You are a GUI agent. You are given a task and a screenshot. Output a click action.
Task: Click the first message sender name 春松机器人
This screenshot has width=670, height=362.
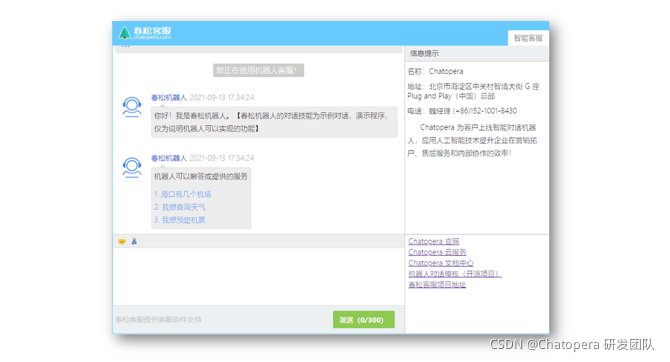[169, 97]
